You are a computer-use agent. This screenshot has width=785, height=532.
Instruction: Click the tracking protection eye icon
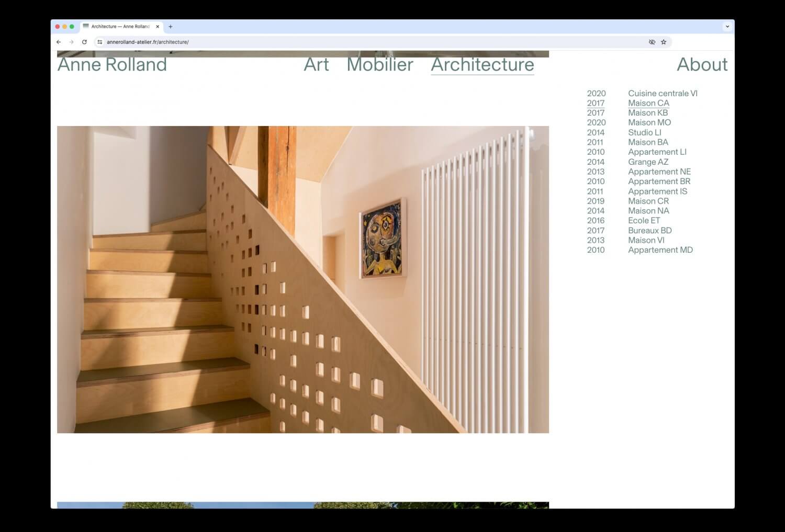click(652, 42)
